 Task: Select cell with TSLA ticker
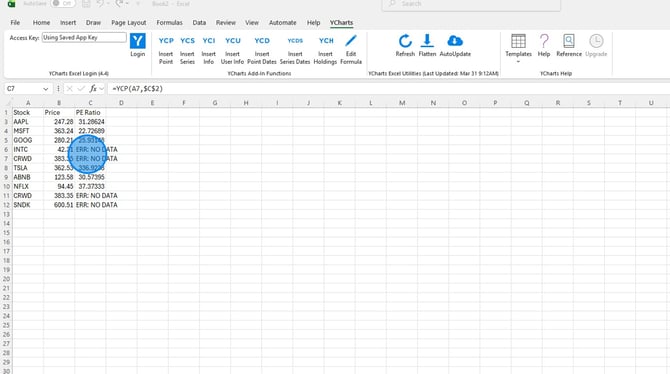(x=28, y=168)
